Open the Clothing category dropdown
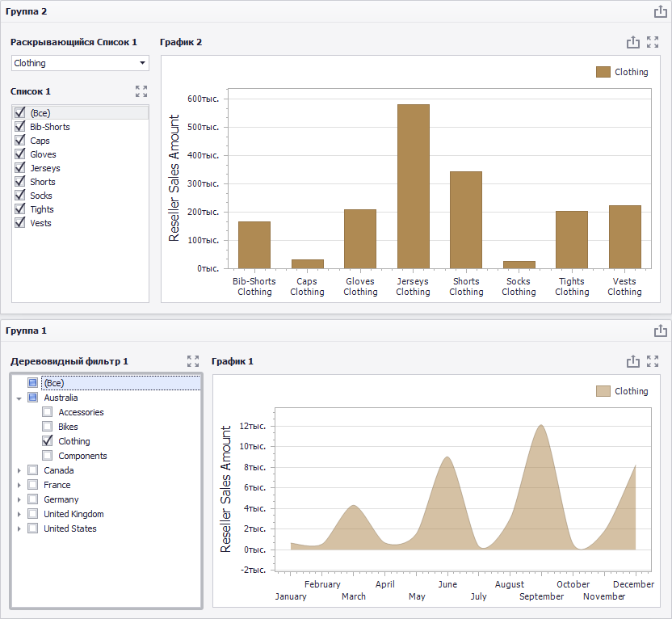 coord(80,63)
